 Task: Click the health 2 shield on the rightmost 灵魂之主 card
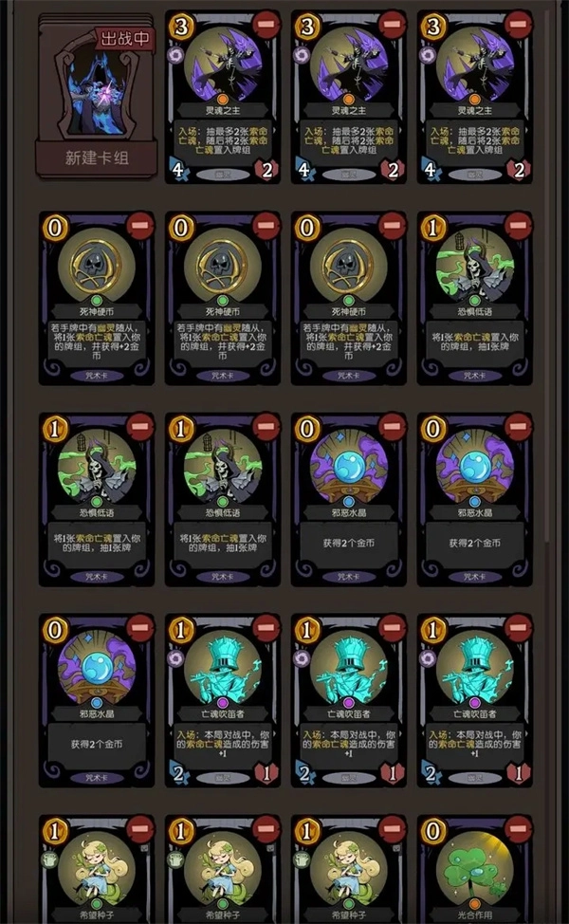pyautogui.click(x=519, y=170)
